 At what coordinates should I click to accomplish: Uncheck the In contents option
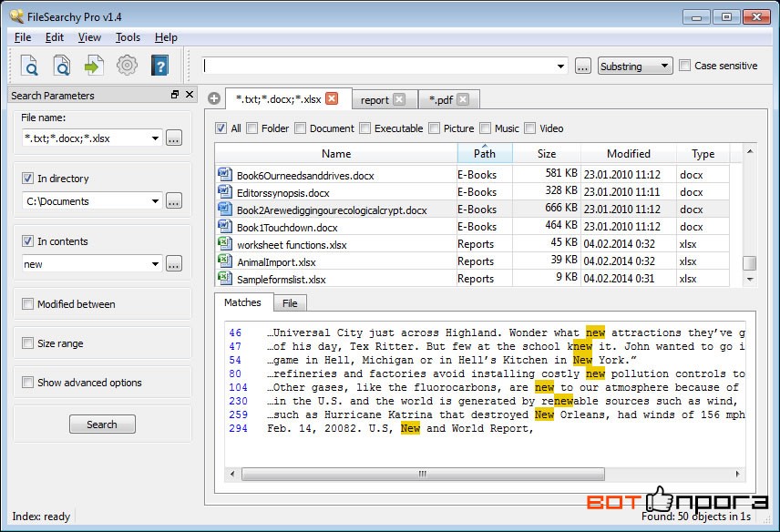[28, 241]
